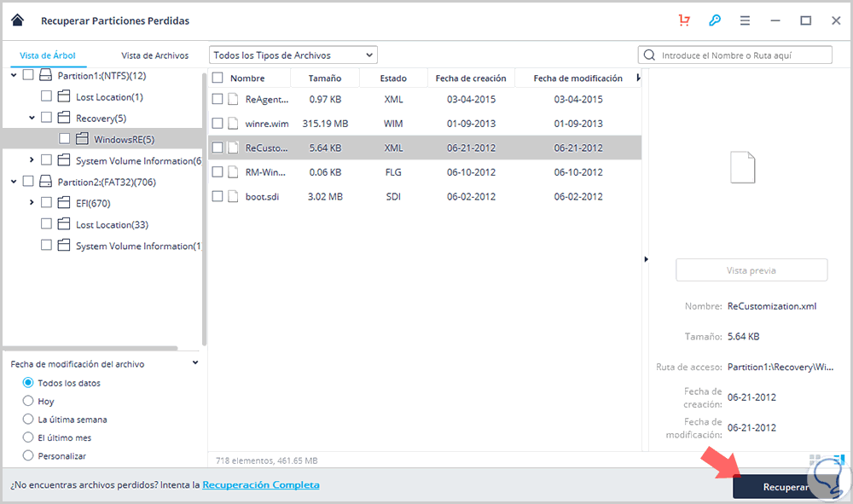
Task: Collapse the Partition2:(FAT32) tree node
Action: pyautogui.click(x=14, y=182)
